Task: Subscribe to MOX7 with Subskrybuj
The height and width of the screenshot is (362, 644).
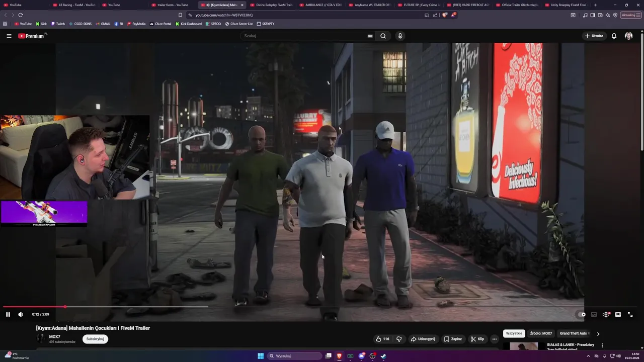Action: click(x=95, y=339)
